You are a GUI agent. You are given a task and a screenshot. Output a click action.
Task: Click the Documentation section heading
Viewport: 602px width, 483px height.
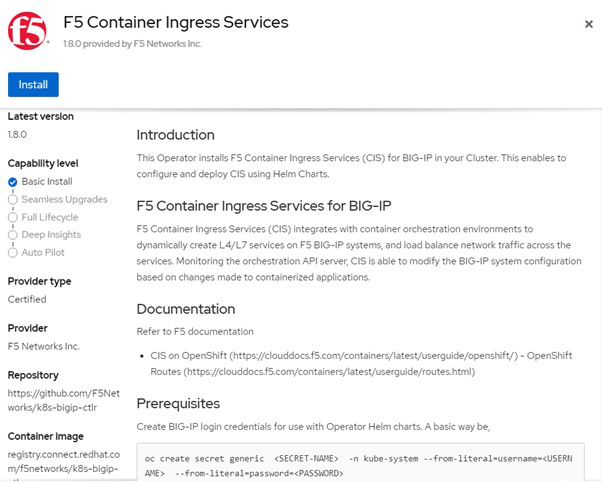[186, 309]
